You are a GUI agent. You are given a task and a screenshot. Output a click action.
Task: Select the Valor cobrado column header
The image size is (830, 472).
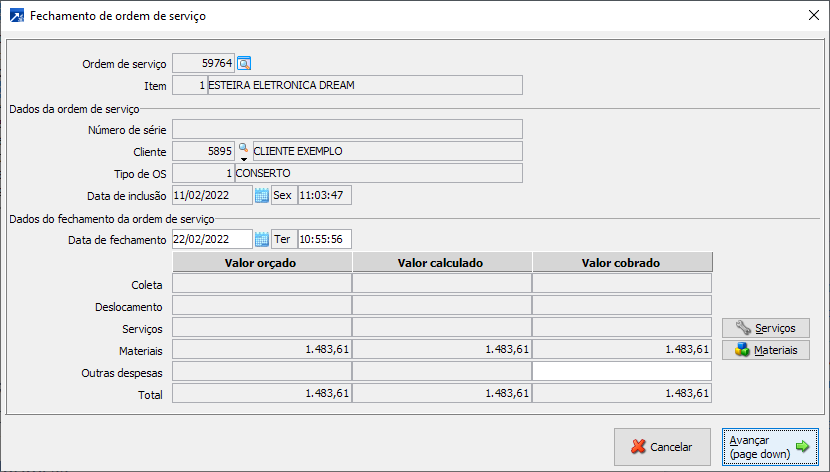tap(622, 263)
